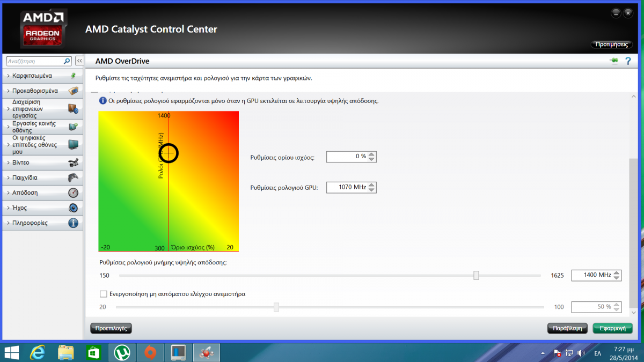
Task: Expand the Καρφιτσωμένα section chevron
Action: click(x=8, y=76)
